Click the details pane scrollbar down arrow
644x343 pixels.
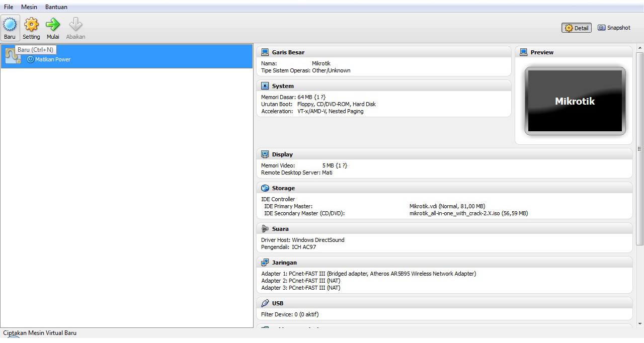(x=640, y=324)
